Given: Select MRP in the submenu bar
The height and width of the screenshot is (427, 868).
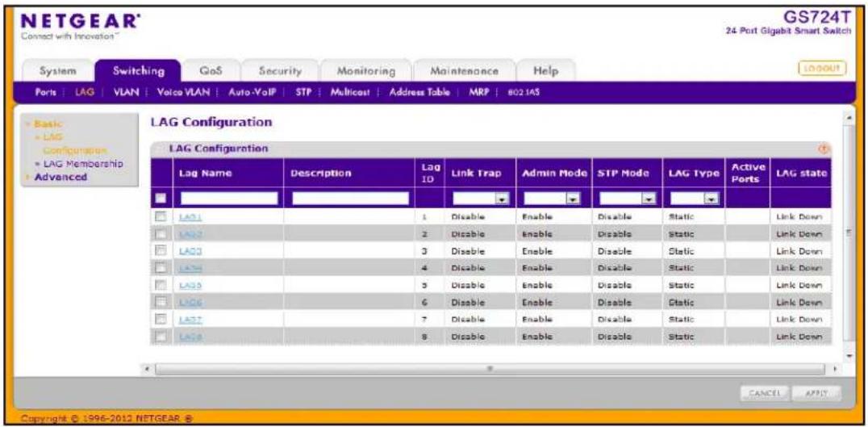Looking at the screenshot, I should [x=478, y=93].
